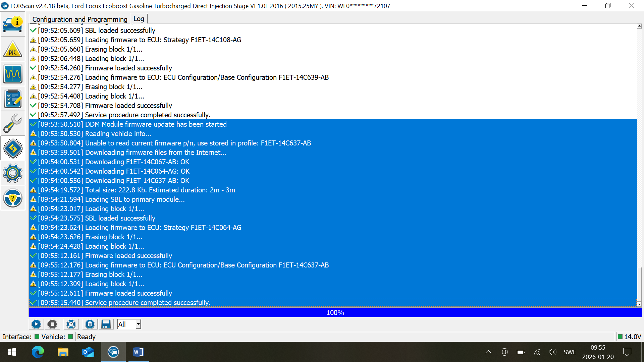Click the lifebuoy help button
Screen dimensions: 644x362
coord(71,324)
